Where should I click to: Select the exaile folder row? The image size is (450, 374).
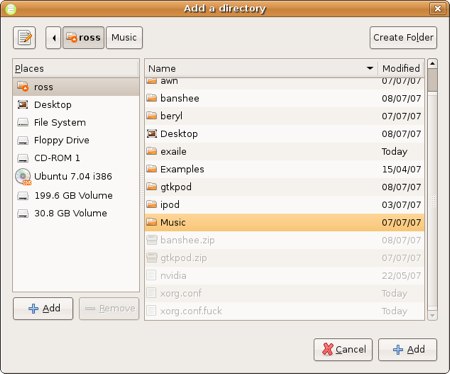click(x=285, y=151)
